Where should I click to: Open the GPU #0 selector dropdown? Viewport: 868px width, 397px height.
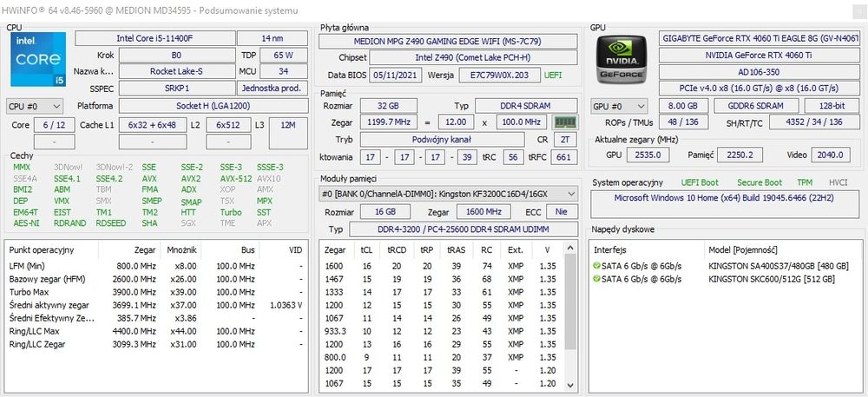[619, 106]
